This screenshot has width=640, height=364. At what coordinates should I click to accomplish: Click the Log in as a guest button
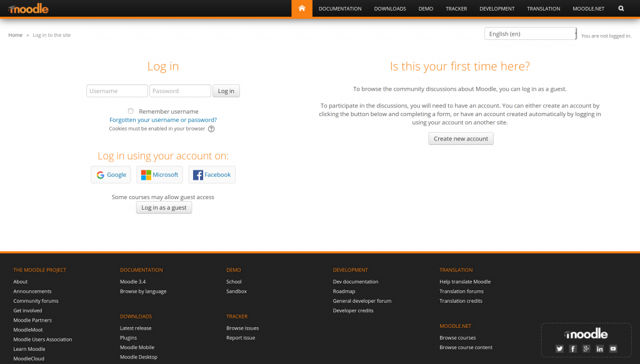pos(164,207)
